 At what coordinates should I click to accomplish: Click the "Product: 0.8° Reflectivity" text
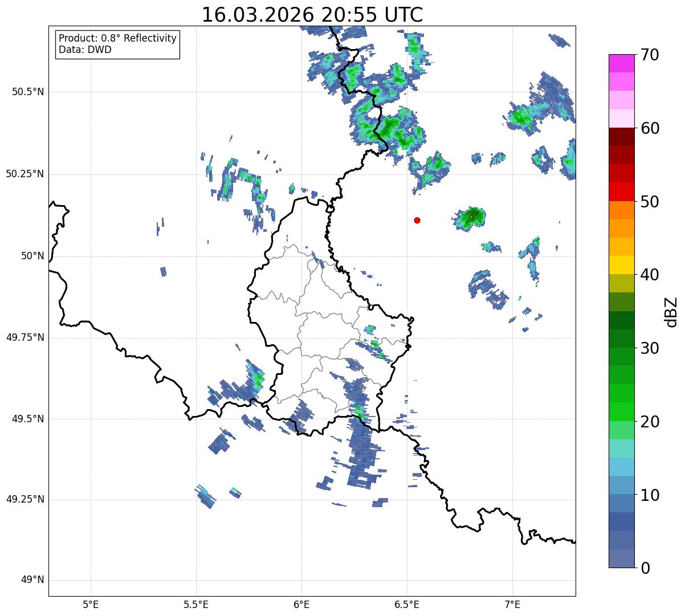(118, 38)
